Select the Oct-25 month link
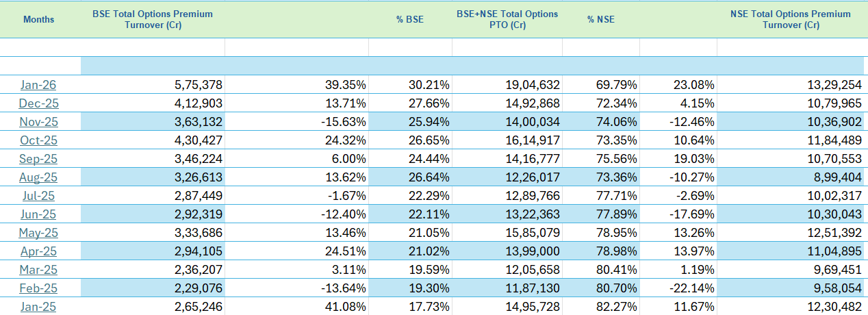Screen dimensions: 868x315 tap(38, 140)
